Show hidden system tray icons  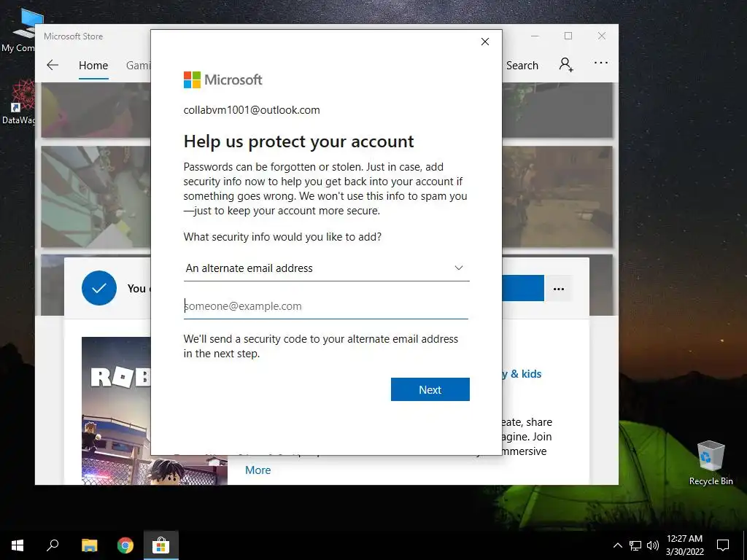[x=617, y=545]
